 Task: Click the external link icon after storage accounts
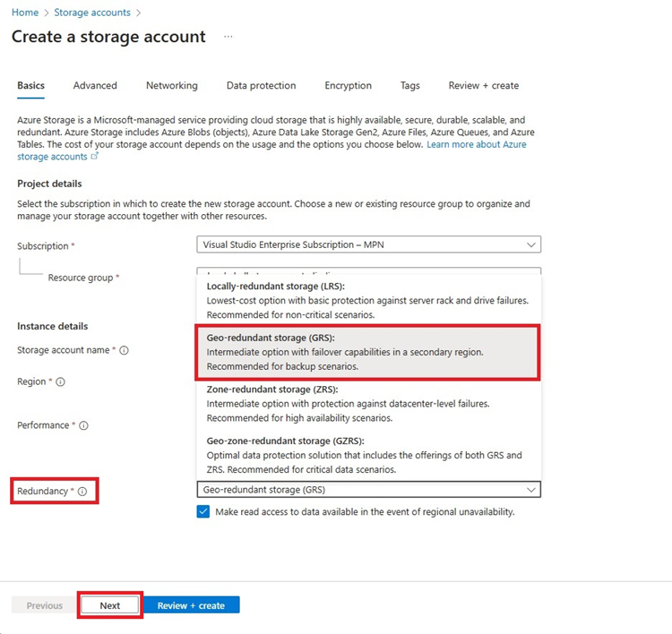(x=95, y=157)
